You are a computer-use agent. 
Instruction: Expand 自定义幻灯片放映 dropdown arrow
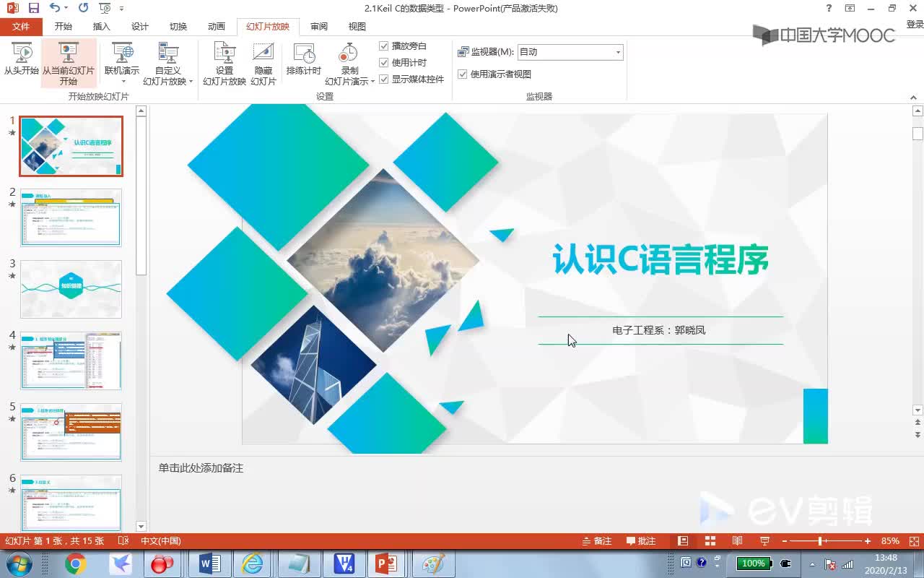point(191,82)
